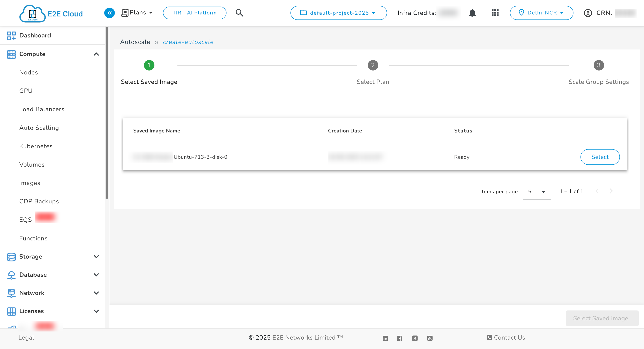644x349 pixels.
Task: Open the Plans dropdown menu
Action: coord(137,13)
